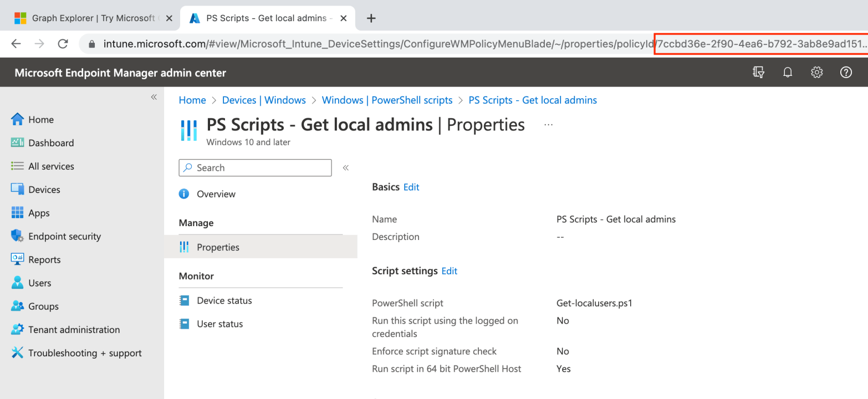Collapse the resource menu next to Search
Screen dimensions: 868x399
click(x=346, y=168)
